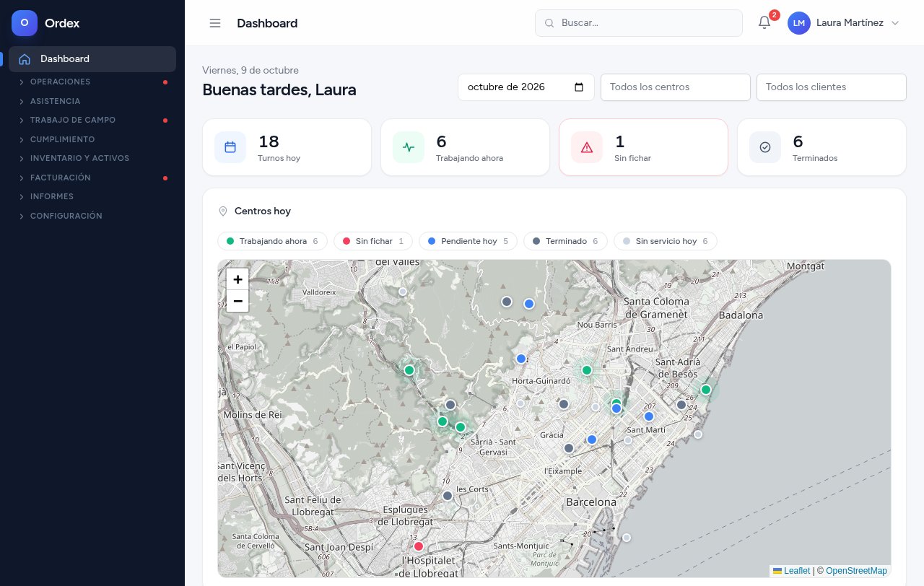This screenshot has width=924, height=586.
Task: Click the search magnifier icon
Action: pos(549,23)
